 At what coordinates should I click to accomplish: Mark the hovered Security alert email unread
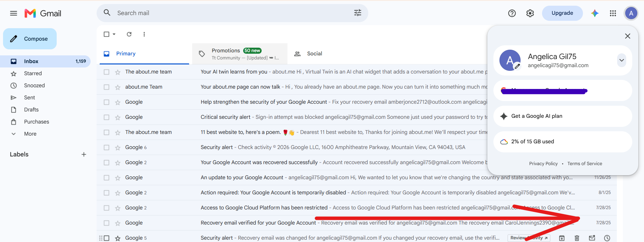click(x=592, y=238)
